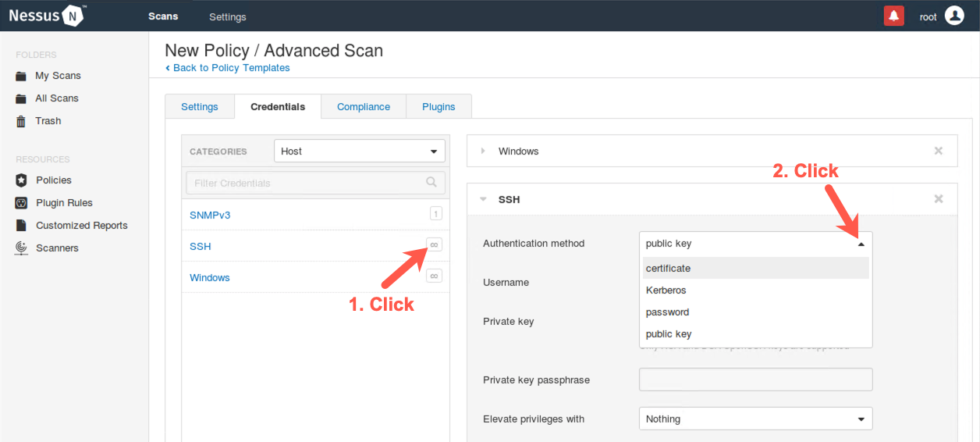Switch to the Settings tab

200,106
